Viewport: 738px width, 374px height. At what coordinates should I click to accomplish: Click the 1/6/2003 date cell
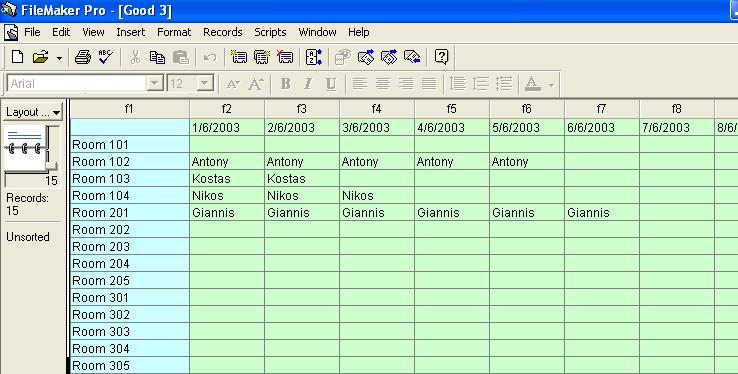click(x=227, y=127)
